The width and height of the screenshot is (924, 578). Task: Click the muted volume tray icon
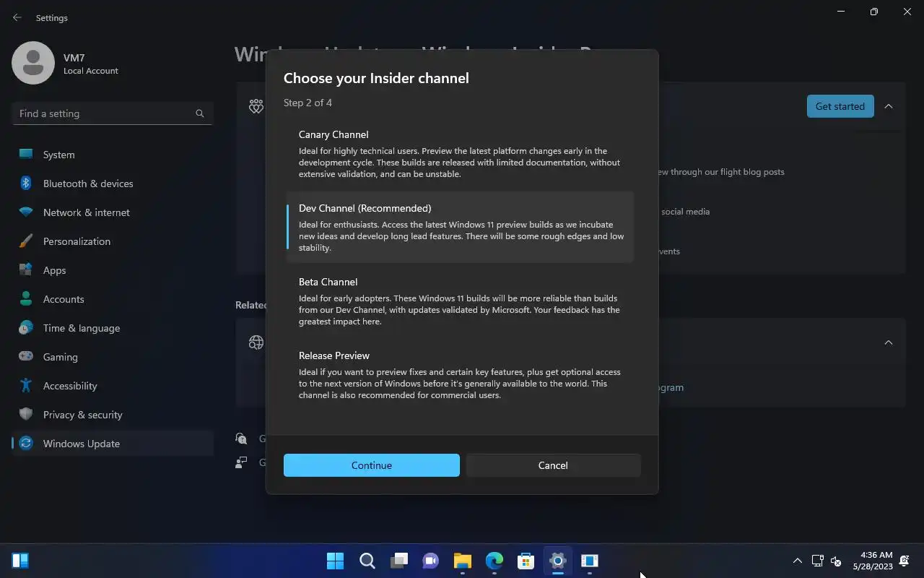(x=836, y=561)
